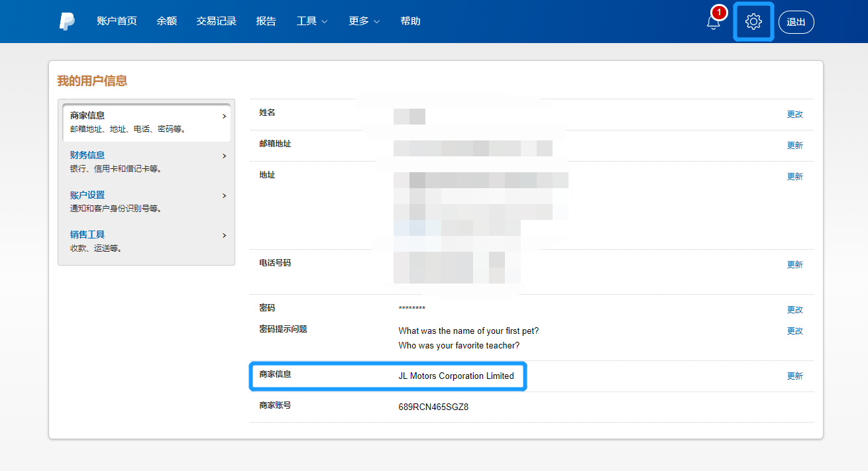This screenshot has height=471, width=868.
Task: Click the 退出 logout button
Action: (796, 22)
